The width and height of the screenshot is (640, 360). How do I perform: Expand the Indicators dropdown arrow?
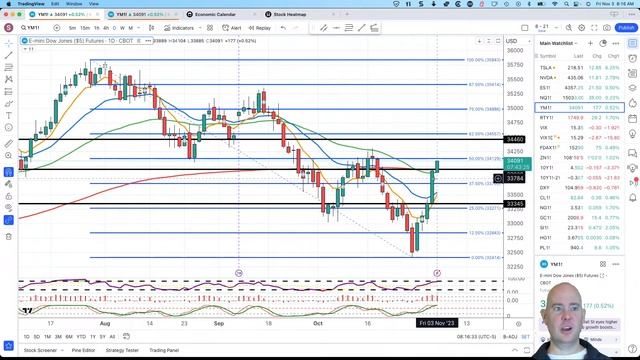pyautogui.click(x=200, y=28)
